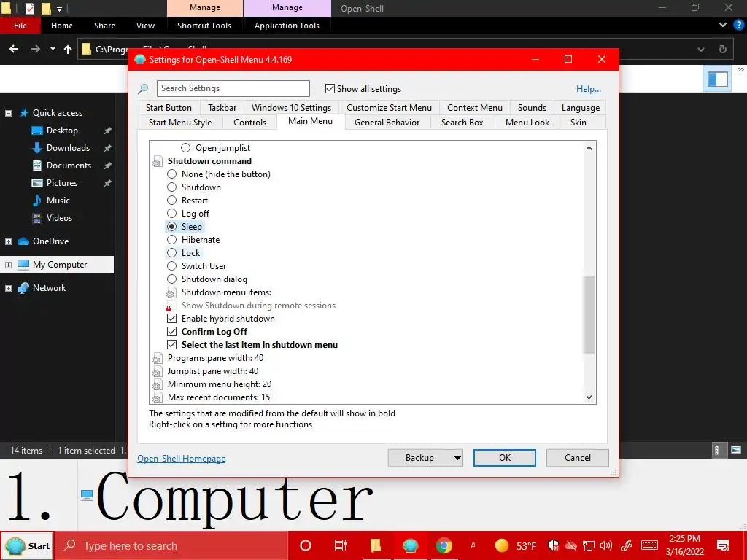Screen dimensions: 747x560
Task: Open the Customize Start Menu tab
Action: click(390, 108)
